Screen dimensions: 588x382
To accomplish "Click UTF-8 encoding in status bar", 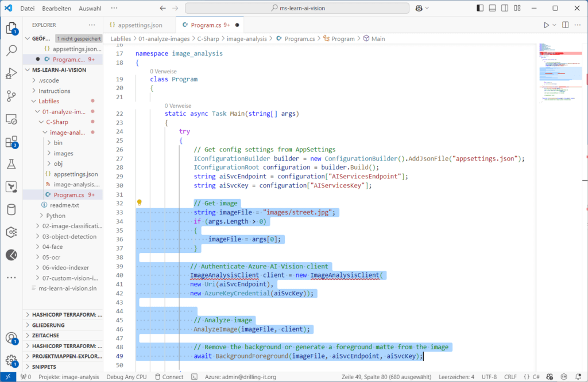I will [489, 377].
